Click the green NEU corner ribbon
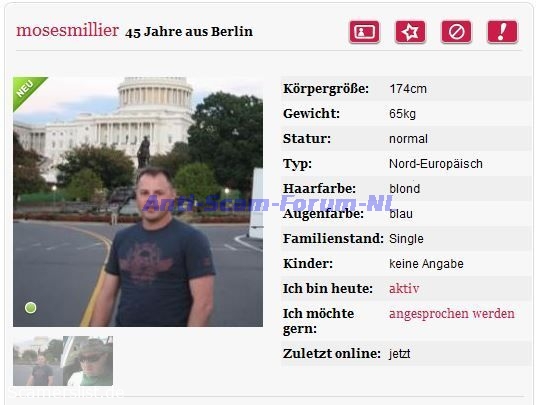This screenshot has height=405, width=536. (26, 90)
